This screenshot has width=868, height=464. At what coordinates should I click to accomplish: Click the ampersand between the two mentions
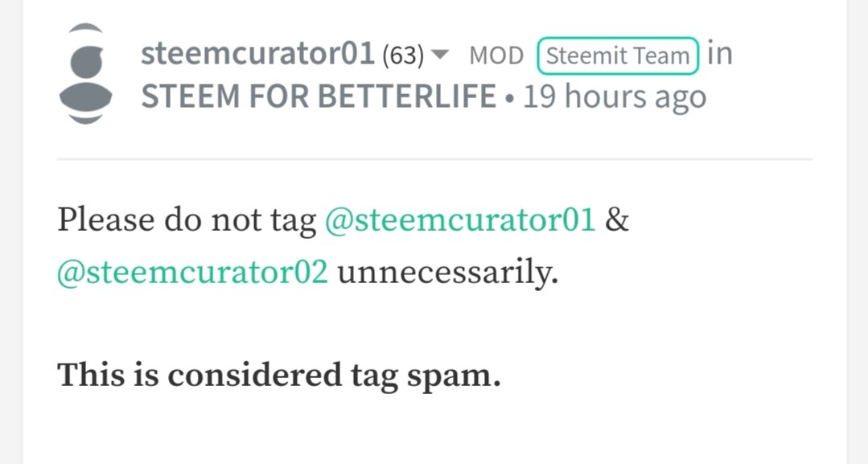(x=617, y=220)
